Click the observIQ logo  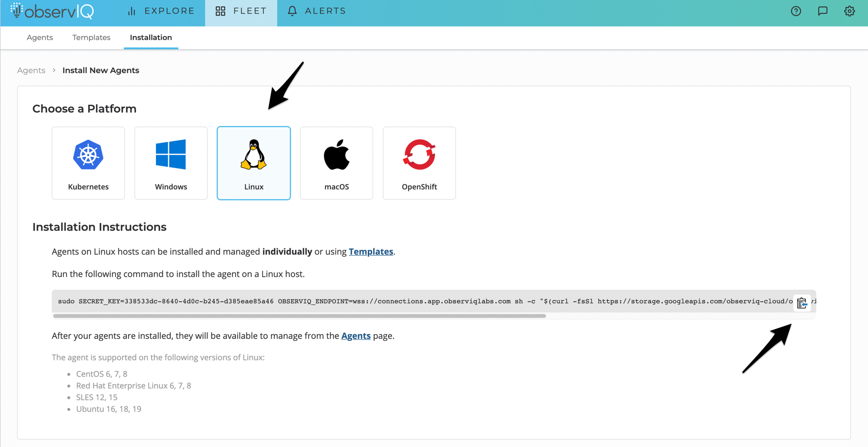point(52,11)
